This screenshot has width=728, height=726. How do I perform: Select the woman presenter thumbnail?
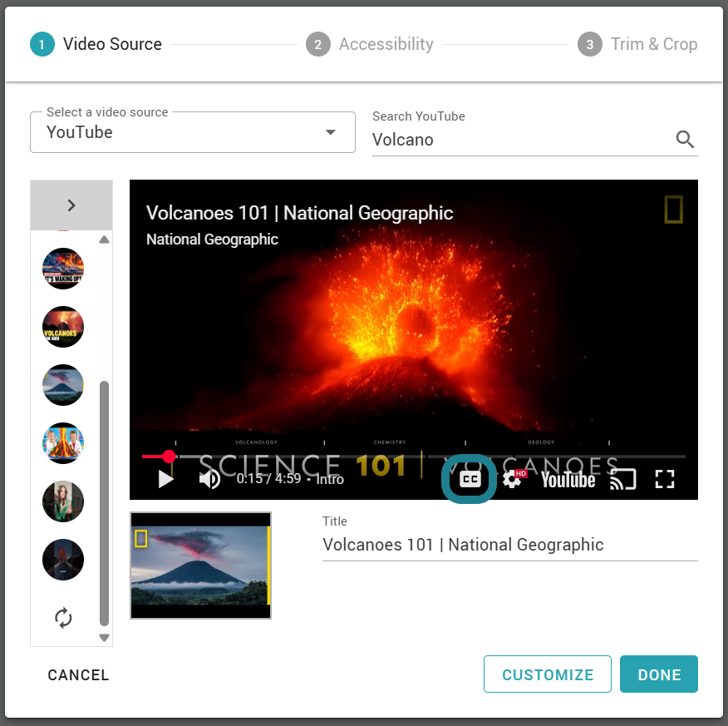click(63, 501)
